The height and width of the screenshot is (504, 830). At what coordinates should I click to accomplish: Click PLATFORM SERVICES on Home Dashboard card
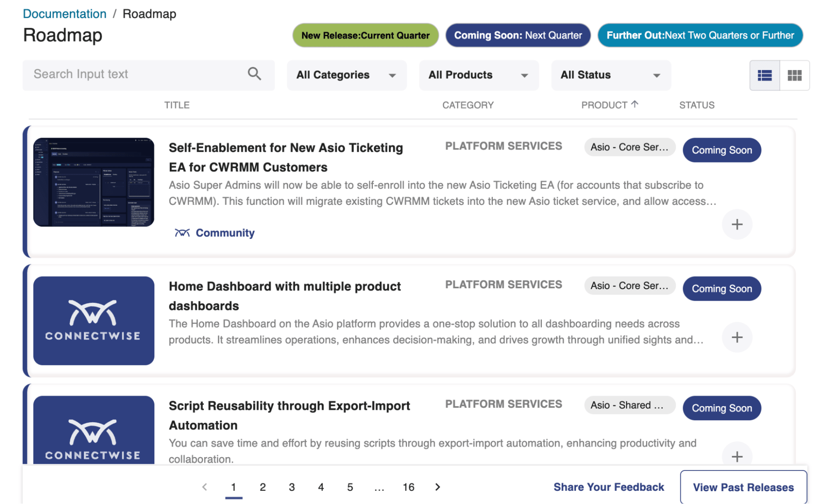[504, 285]
